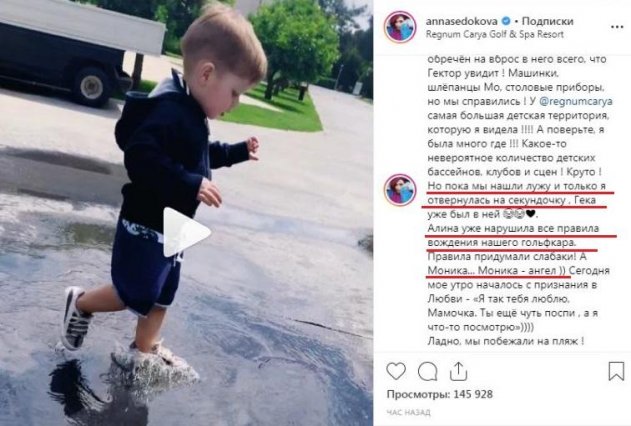This screenshot has width=631, height=426.
Task: Click the annasedokova username link
Action: click(462, 21)
